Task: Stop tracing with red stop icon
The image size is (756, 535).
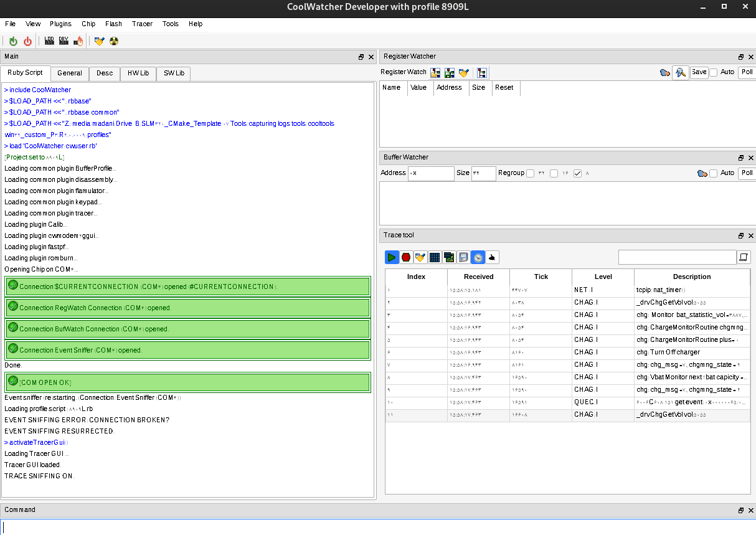Action: (406, 257)
